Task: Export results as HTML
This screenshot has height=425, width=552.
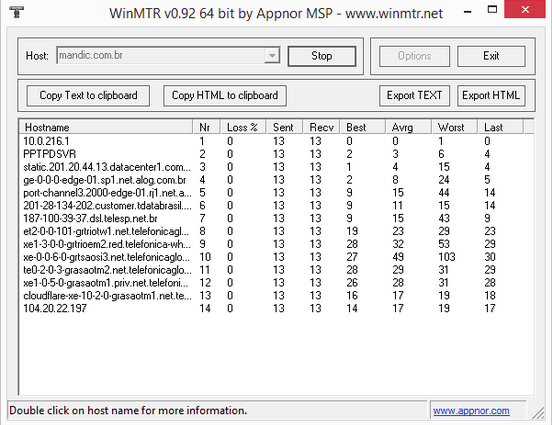Action: 491,95
